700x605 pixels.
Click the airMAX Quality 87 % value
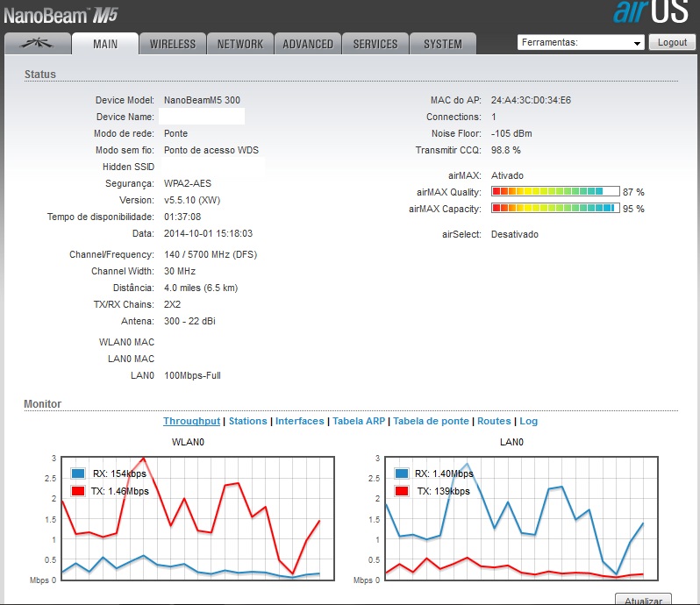(633, 192)
